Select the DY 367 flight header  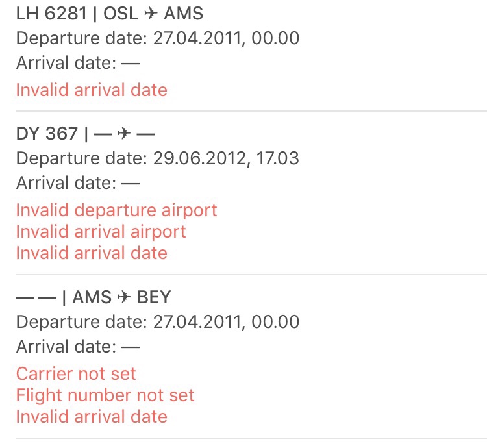coord(86,134)
